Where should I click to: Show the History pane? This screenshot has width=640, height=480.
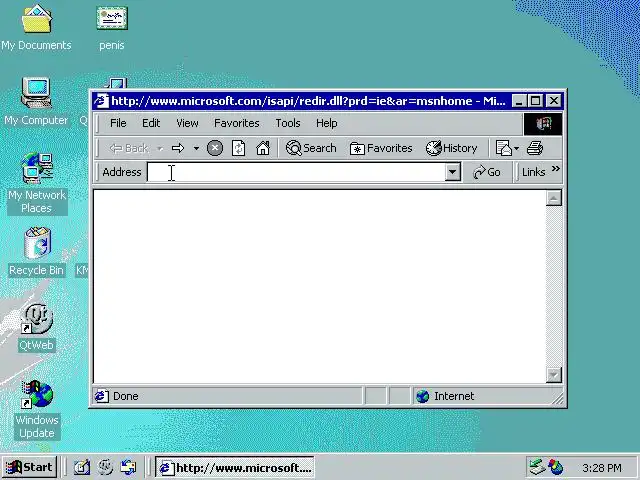click(x=451, y=148)
